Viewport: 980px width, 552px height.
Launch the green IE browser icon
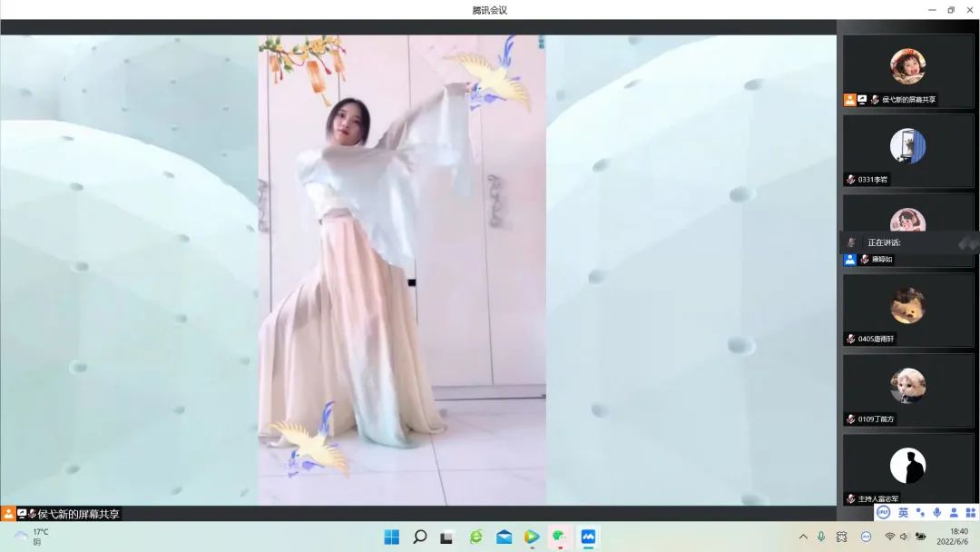click(475, 537)
